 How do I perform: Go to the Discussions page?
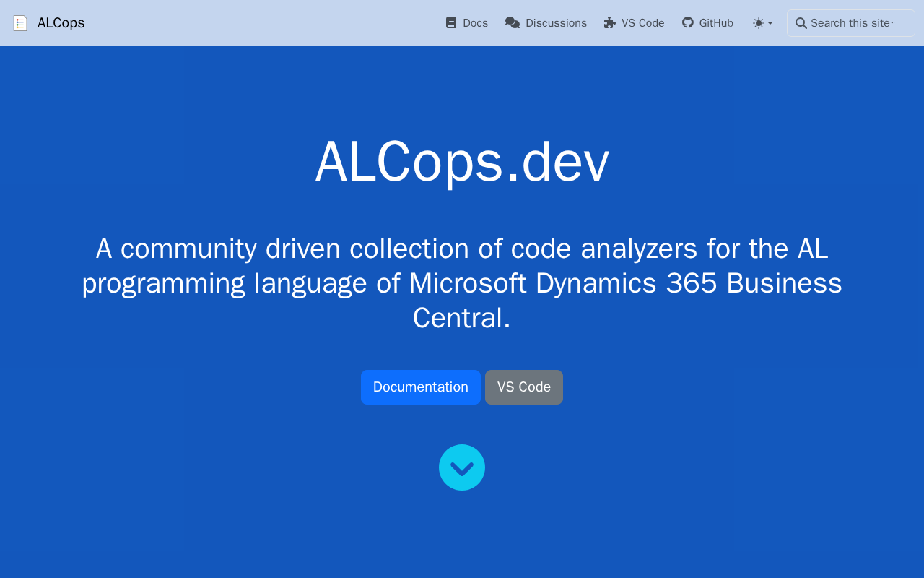coord(546,23)
